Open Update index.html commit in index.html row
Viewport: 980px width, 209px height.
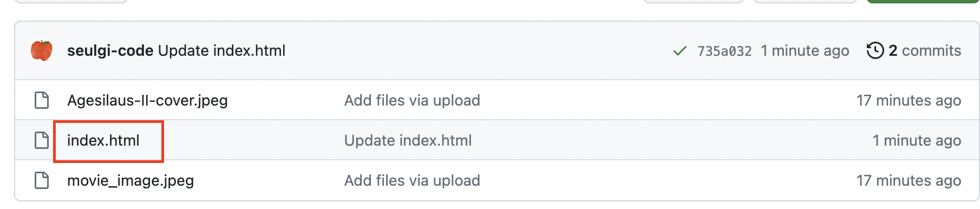pyautogui.click(x=408, y=140)
